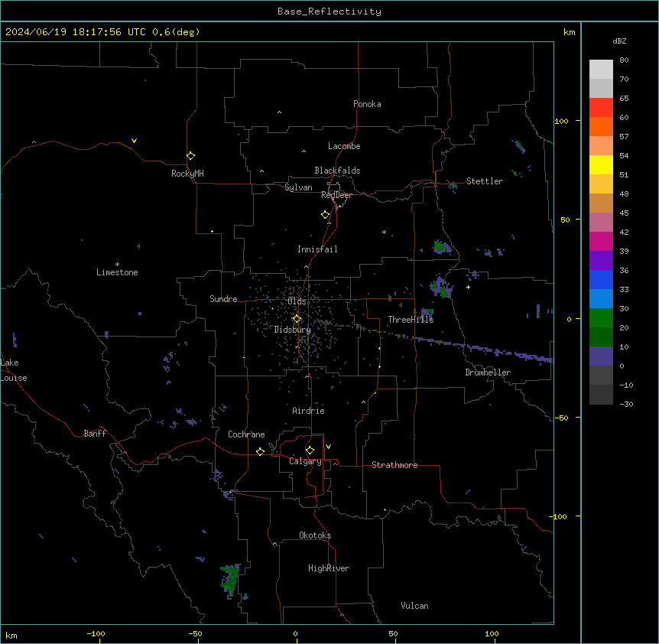
Task: Click the HighRiver label
Action: 329,568
